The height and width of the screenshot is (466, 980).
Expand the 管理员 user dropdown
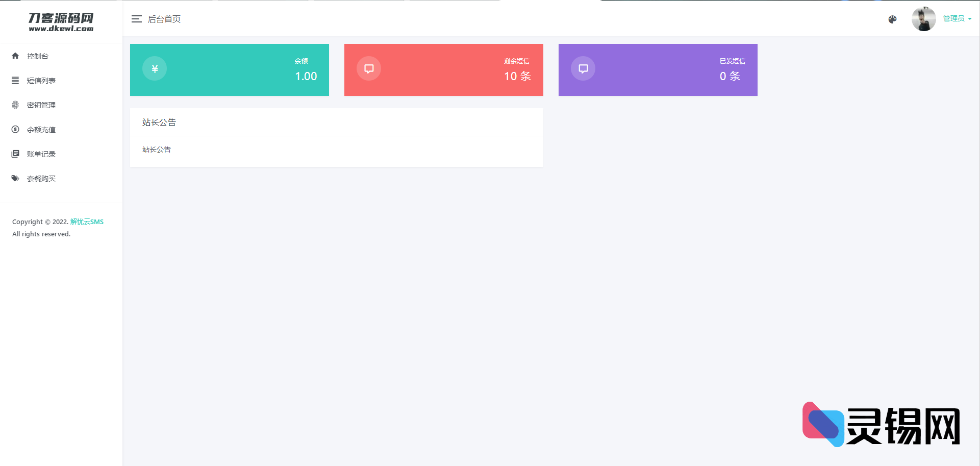click(x=957, y=19)
